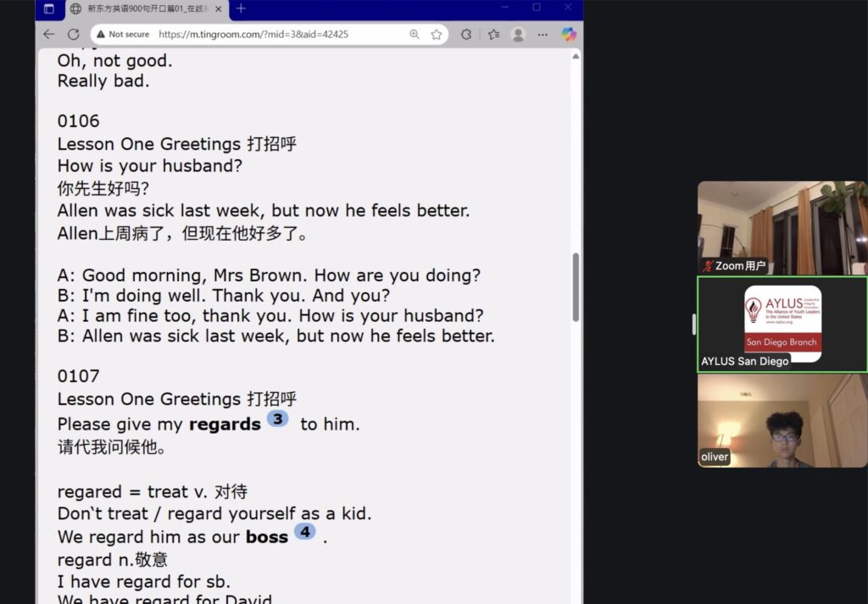Close the tingroom tab
The width and height of the screenshot is (868, 604).
point(220,8)
